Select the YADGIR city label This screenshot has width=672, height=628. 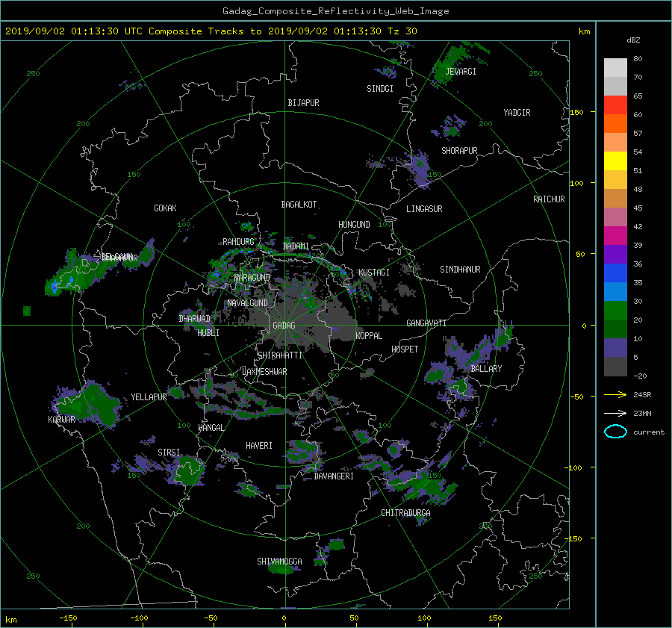click(517, 113)
